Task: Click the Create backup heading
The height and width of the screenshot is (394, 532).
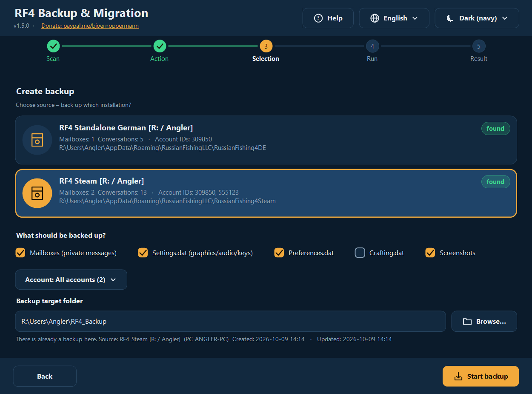Action: coord(45,92)
